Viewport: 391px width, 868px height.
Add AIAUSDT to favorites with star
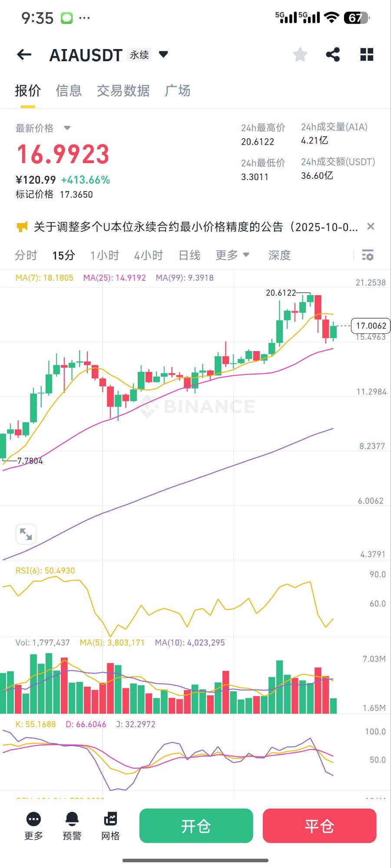300,55
